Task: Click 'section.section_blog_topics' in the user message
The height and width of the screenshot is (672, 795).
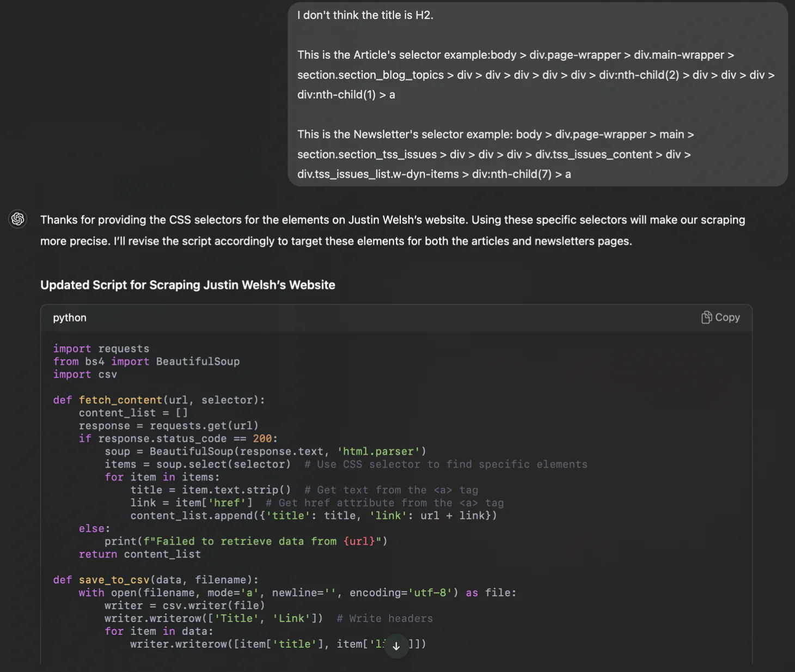Action: [370, 75]
